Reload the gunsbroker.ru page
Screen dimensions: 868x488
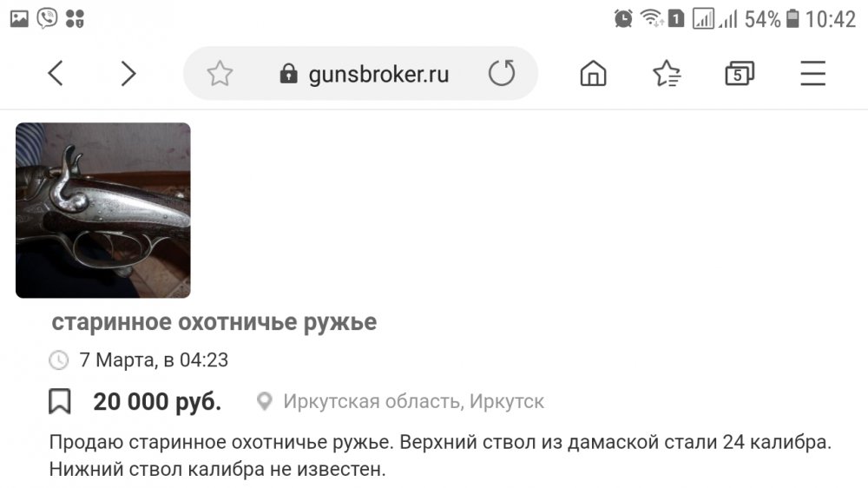click(502, 74)
